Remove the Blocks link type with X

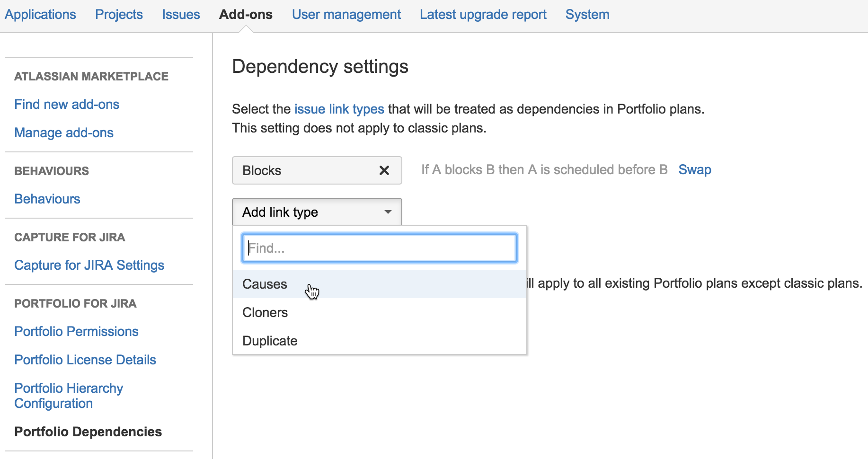[x=384, y=170]
